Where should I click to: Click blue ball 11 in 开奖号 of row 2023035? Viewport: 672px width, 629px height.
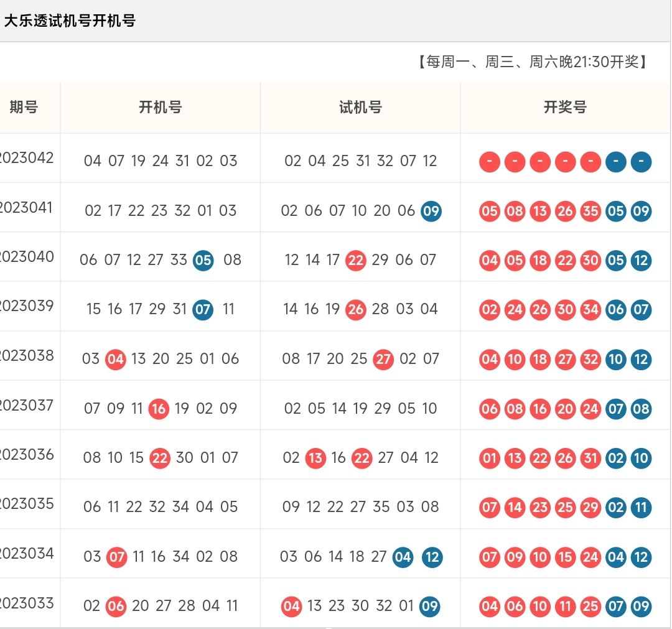coord(641,507)
